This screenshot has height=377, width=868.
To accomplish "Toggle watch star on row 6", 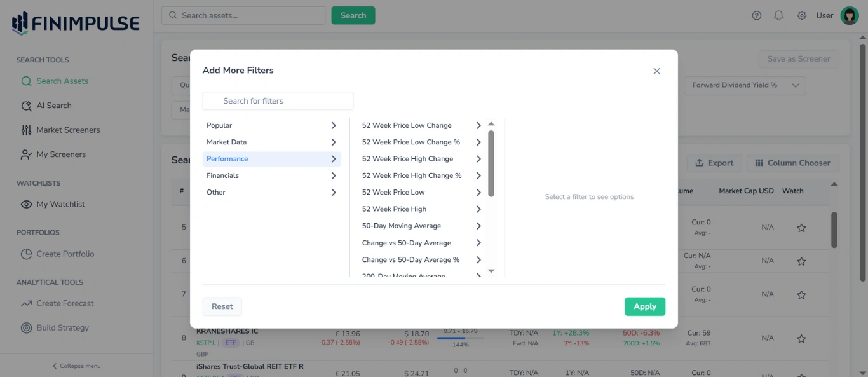I will point(801,261).
